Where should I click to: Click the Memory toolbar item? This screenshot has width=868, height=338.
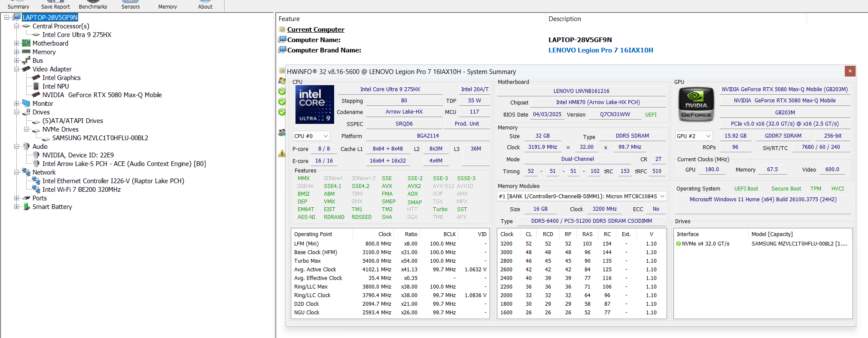[168, 6]
